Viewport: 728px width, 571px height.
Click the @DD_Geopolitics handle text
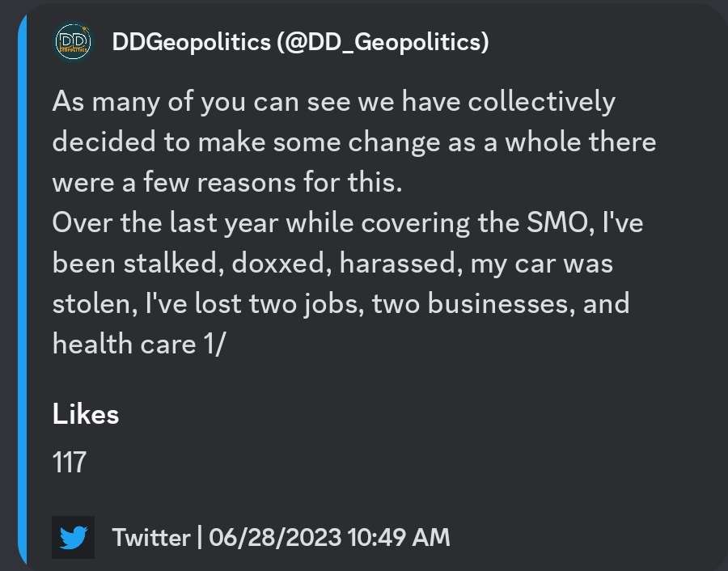[383, 42]
